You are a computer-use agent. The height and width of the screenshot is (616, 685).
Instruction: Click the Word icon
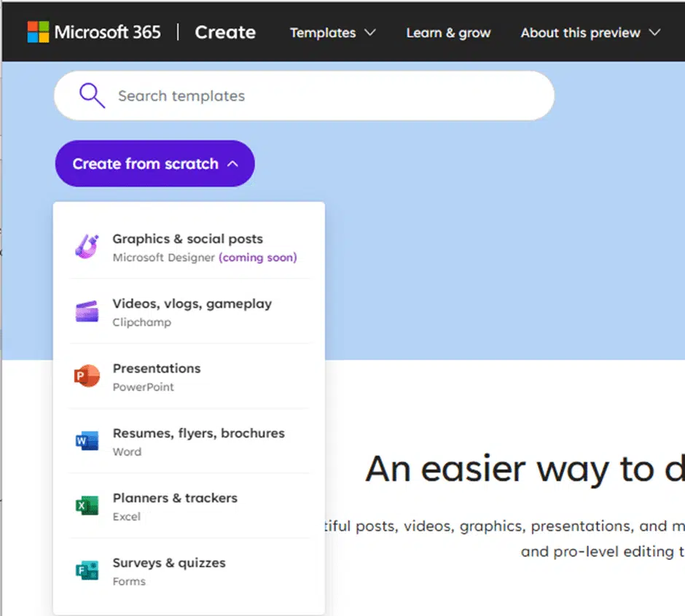pos(87,441)
